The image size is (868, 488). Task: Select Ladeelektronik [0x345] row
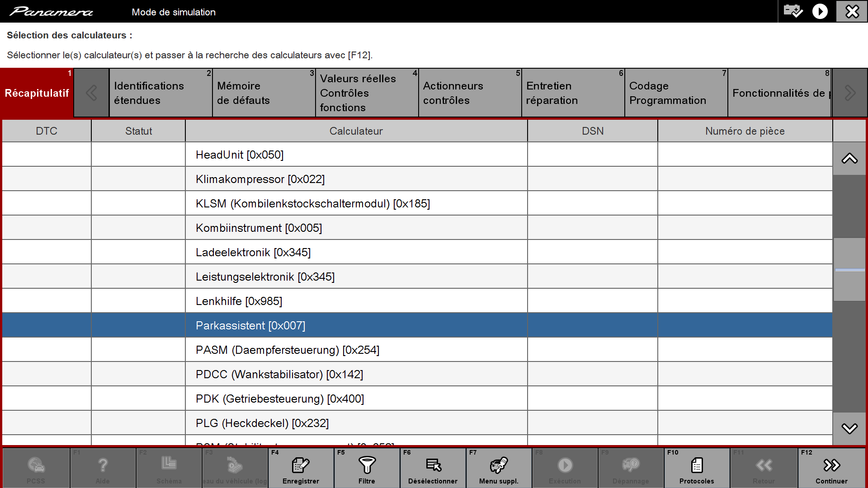[417, 252]
